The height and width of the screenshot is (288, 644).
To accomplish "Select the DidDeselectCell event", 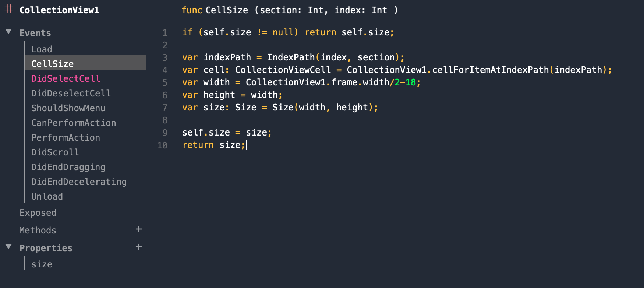I will click(71, 93).
